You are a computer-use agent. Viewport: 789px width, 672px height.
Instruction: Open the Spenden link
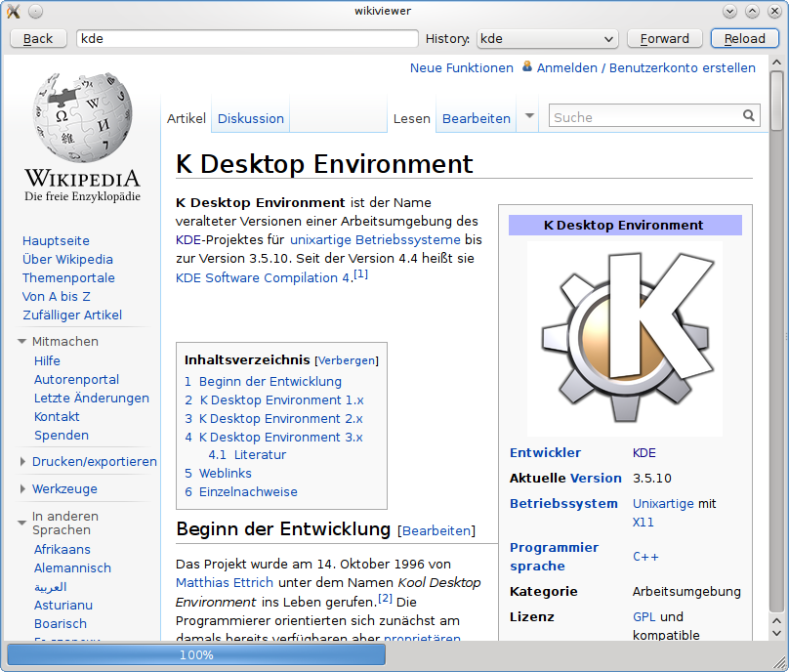point(62,436)
